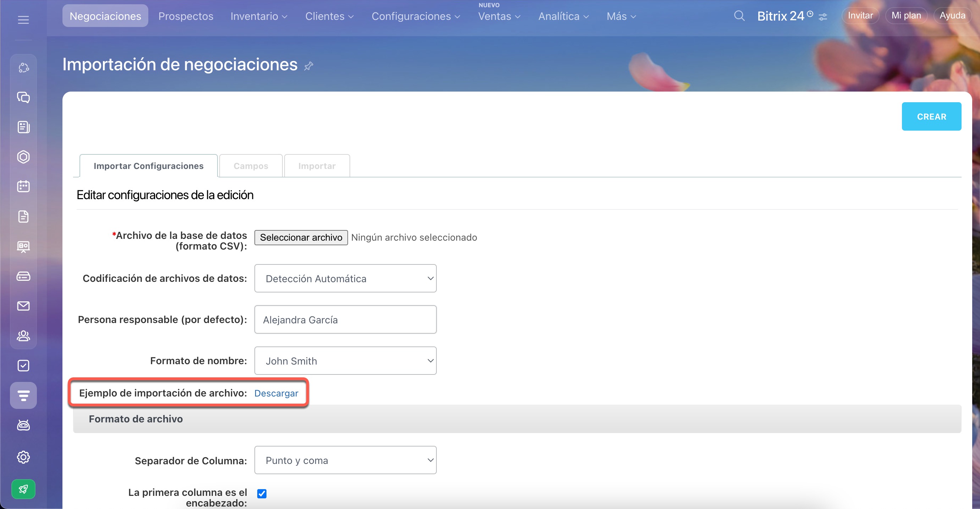Open the Documents sidebar icon
980x509 pixels.
click(x=23, y=217)
